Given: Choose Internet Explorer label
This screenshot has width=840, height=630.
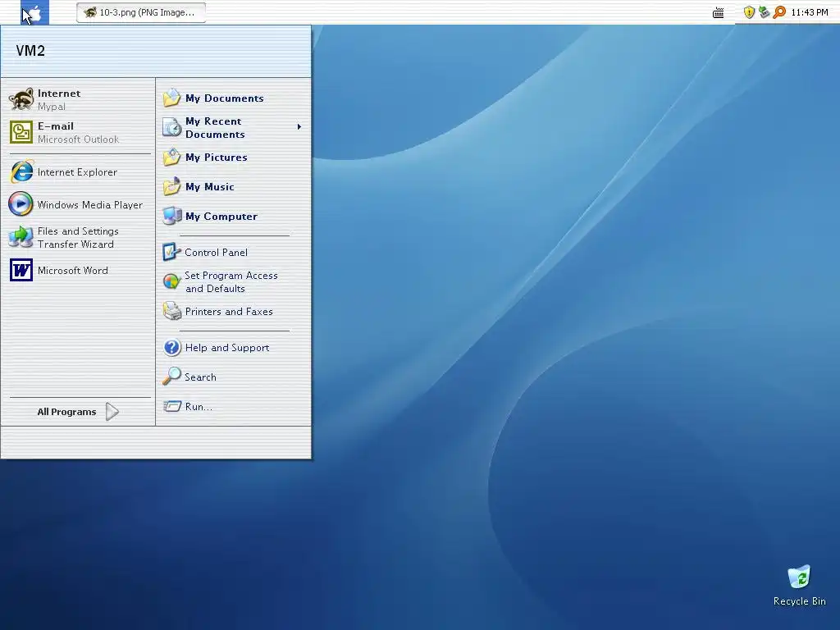Looking at the screenshot, I should (x=77, y=172).
